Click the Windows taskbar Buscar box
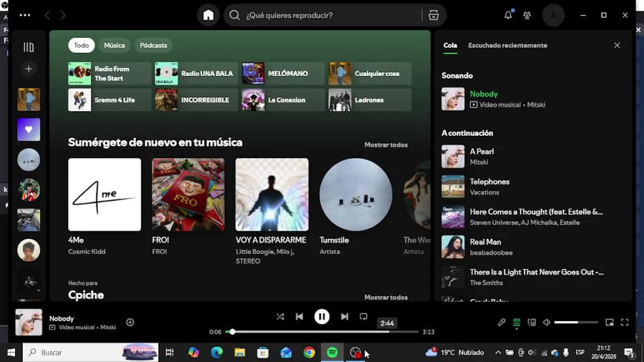 (x=91, y=352)
